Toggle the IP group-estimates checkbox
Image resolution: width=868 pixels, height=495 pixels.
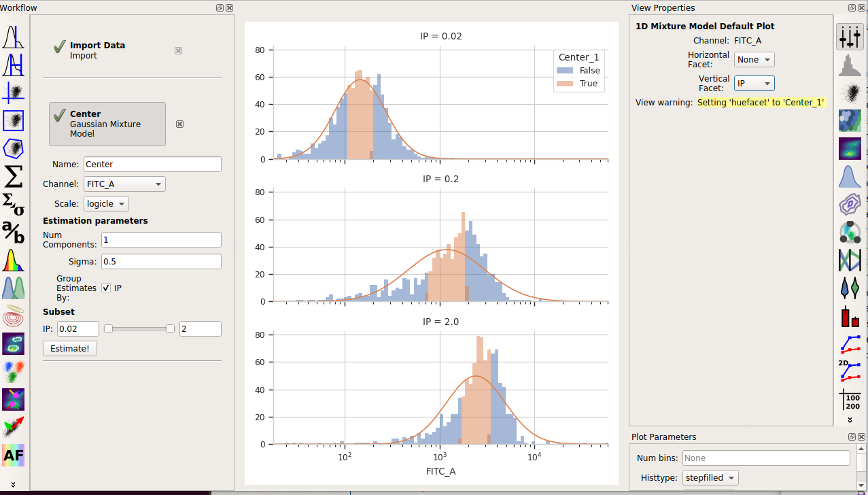pyautogui.click(x=106, y=288)
